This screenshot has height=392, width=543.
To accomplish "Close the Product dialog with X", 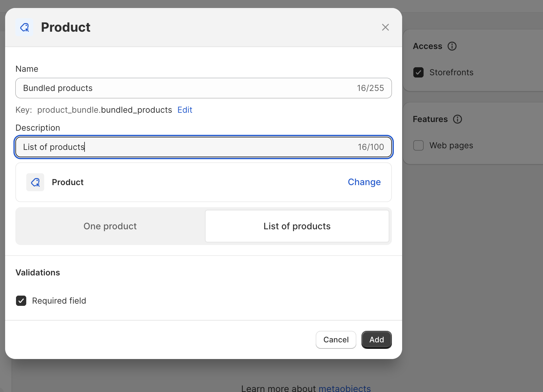I will pyautogui.click(x=385, y=28).
